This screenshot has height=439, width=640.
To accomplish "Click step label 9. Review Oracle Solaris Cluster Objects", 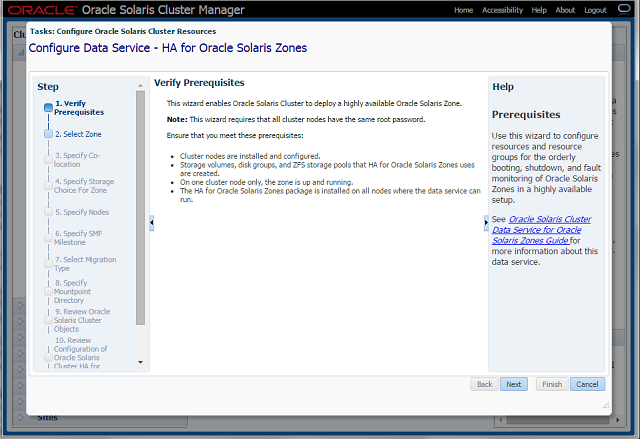I will [x=82, y=320].
